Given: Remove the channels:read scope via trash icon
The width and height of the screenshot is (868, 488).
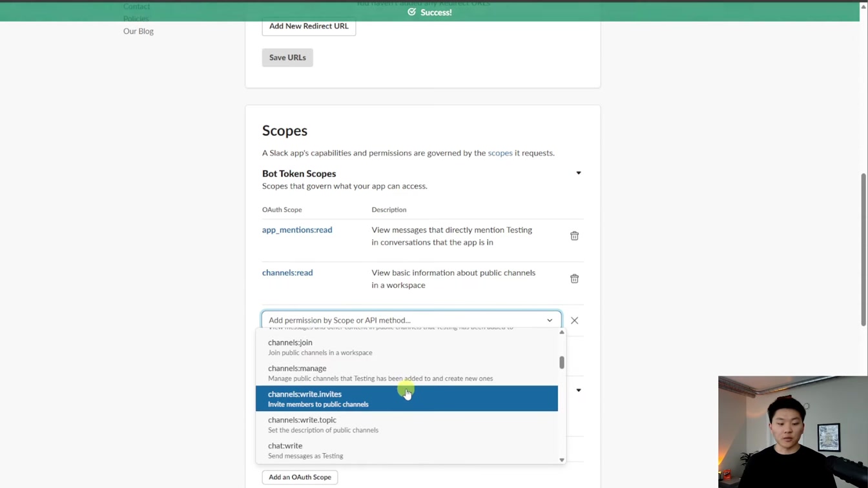Looking at the screenshot, I should [x=574, y=279].
